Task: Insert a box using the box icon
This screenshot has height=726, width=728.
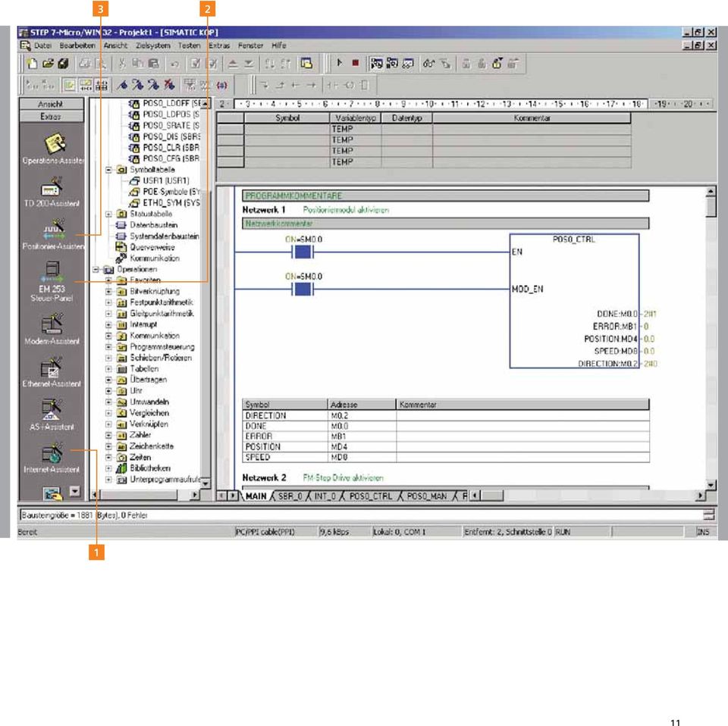Action: point(365,85)
